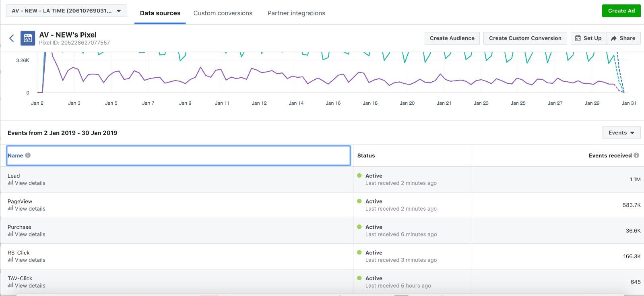Click the bar chart icon under PageView

(10, 209)
